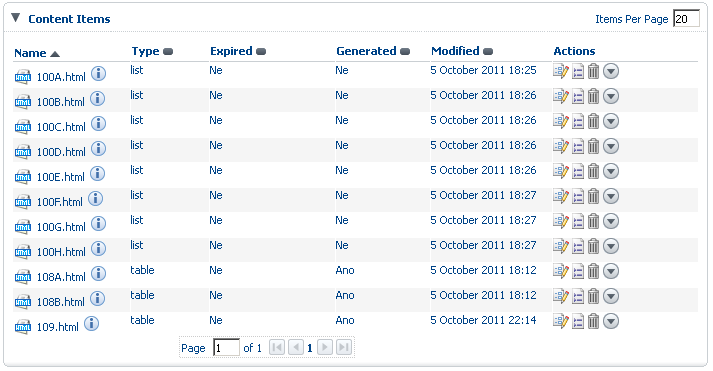The height and width of the screenshot is (371, 713).
Task: Open the 100A.html file link
Action: [x=61, y=77]
